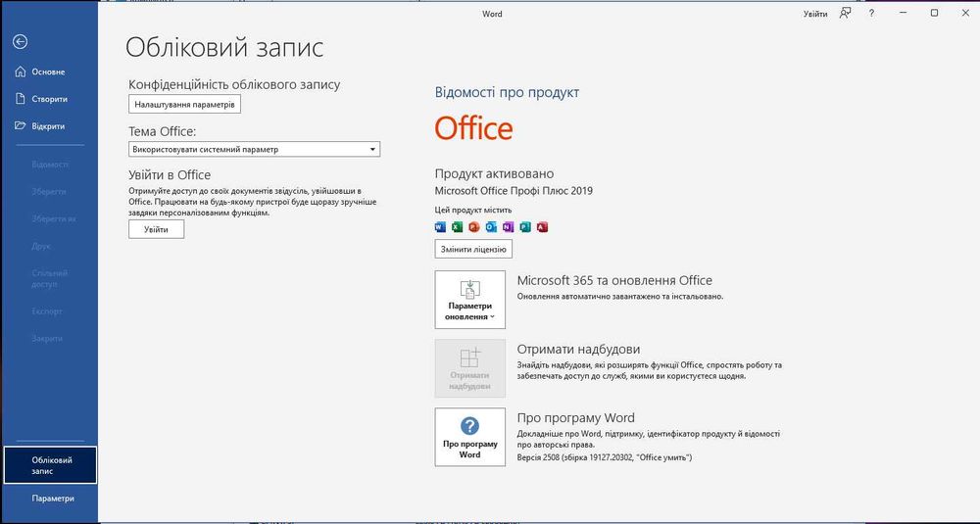The image size is (980, 524).
Task: Click the Publisher product icon
Action: click(x=525, y=226)
